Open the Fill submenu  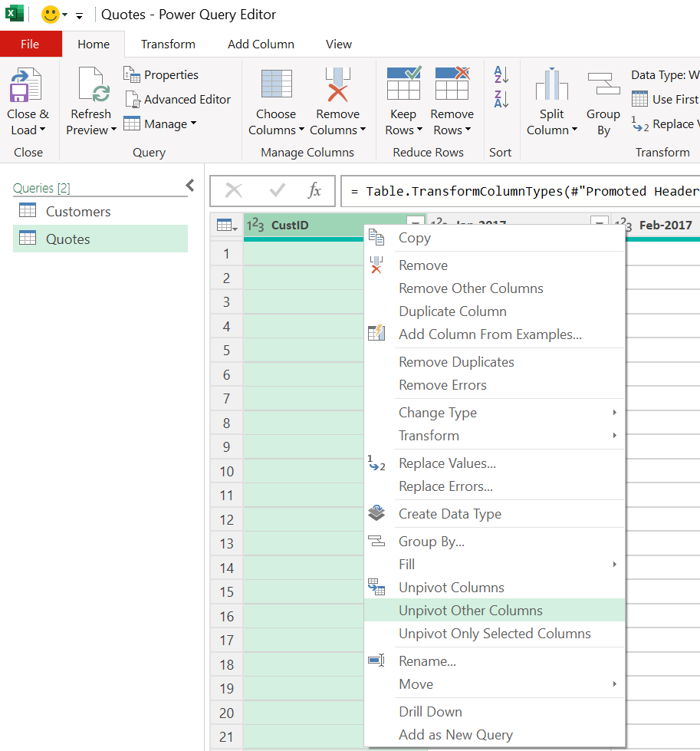[495, 565]
